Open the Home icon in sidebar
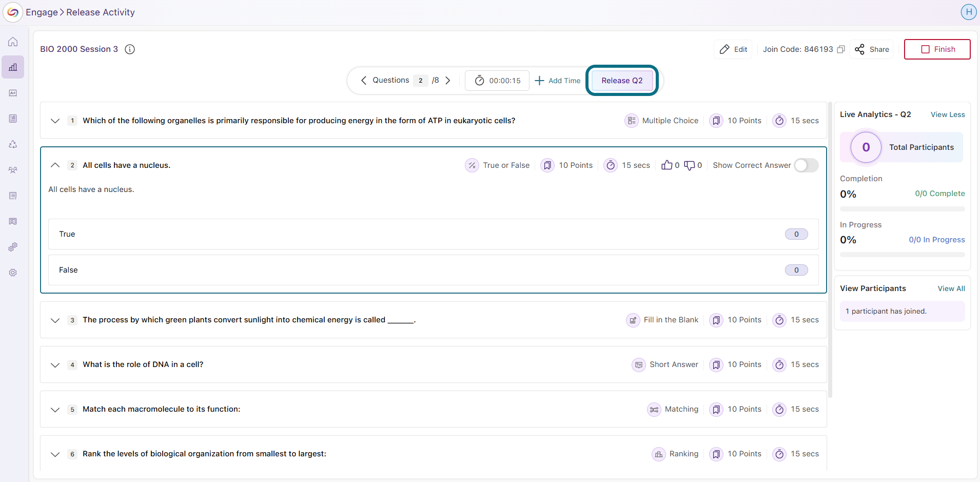Viewport: 980px width, 482px height. [x=13, y=42]
